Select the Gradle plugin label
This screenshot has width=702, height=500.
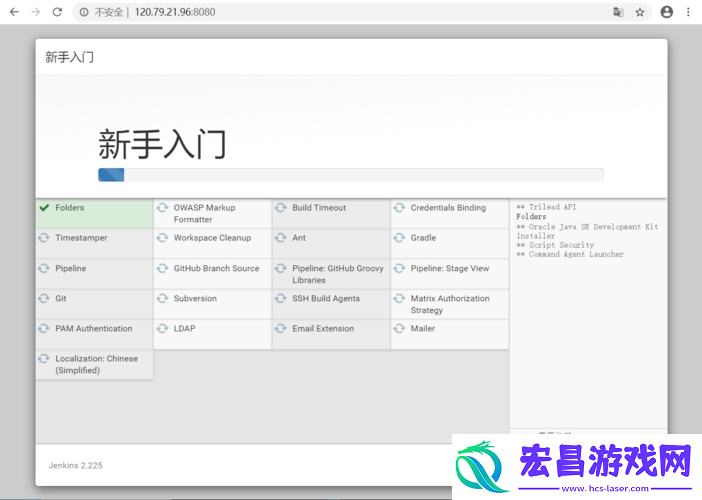click(x=423, y=238)
